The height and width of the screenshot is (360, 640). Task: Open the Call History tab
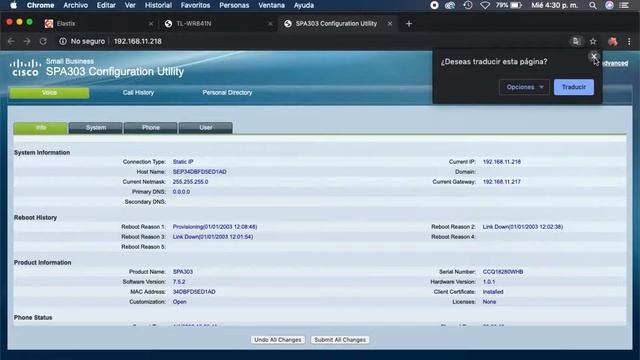pos(138,93)
